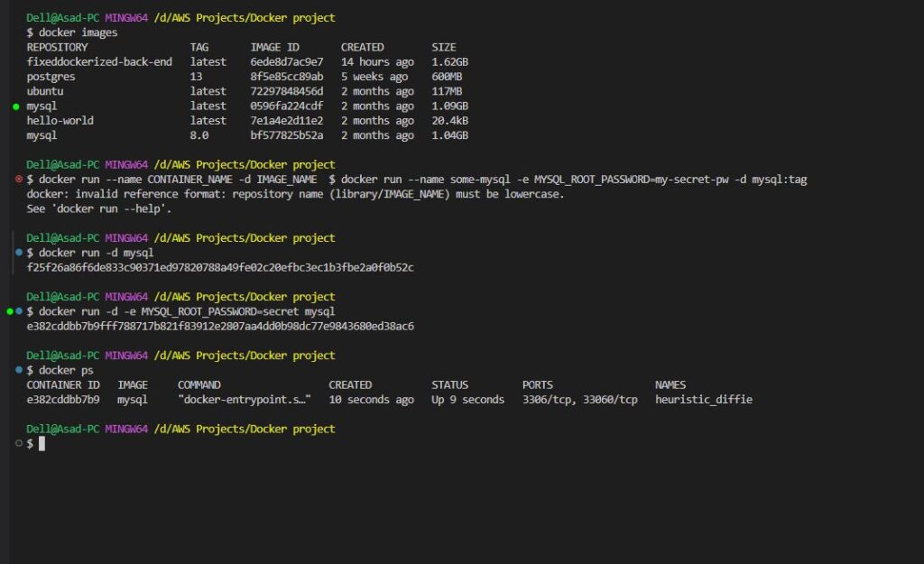Click the blue marker beside the MYSQL_ROOT_PASSWORD=secret command
This screenshot has height=564, width=924.
point(19,311)
